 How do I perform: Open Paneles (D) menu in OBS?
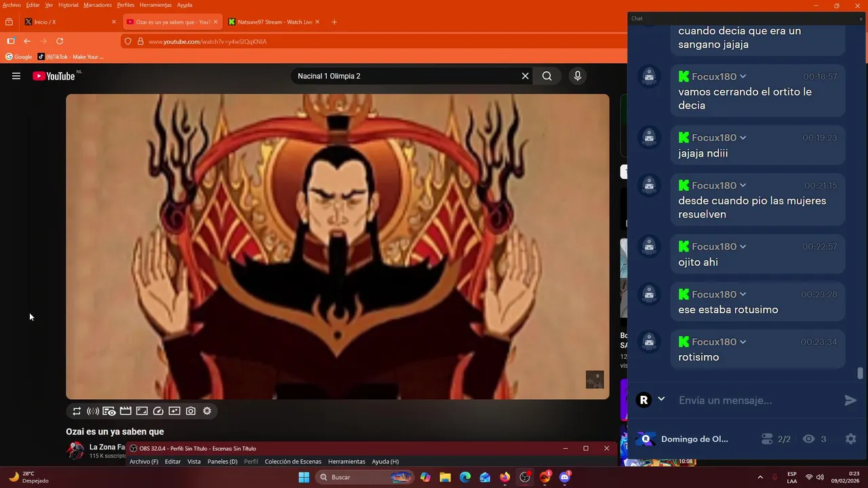pyautogui.click(x=222, y=462)
